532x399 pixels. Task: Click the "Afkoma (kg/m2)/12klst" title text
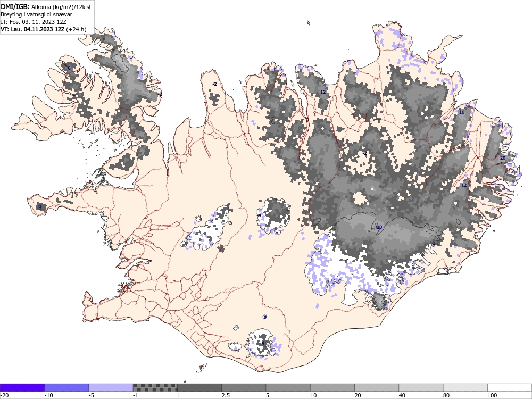(61, 7)
